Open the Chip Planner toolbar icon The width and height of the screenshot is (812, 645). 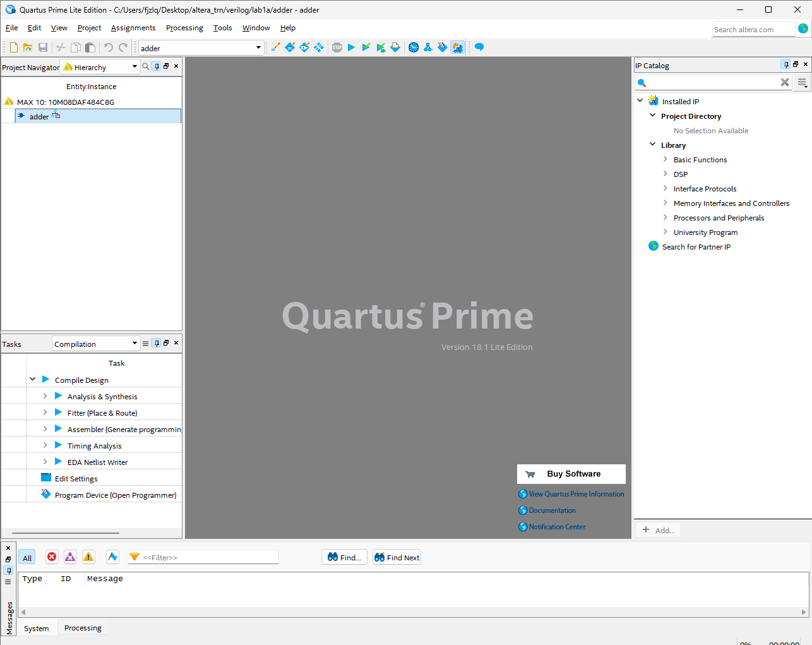(x=319, y=47)
